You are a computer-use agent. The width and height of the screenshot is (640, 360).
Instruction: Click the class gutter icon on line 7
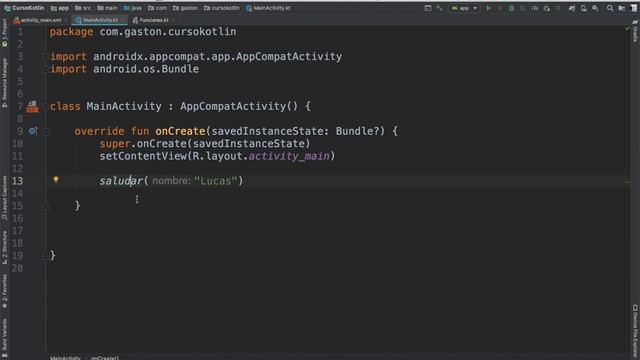32,107
